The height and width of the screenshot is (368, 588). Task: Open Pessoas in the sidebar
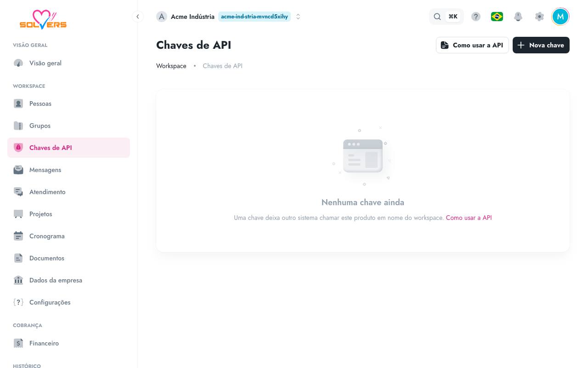(68, 103)
